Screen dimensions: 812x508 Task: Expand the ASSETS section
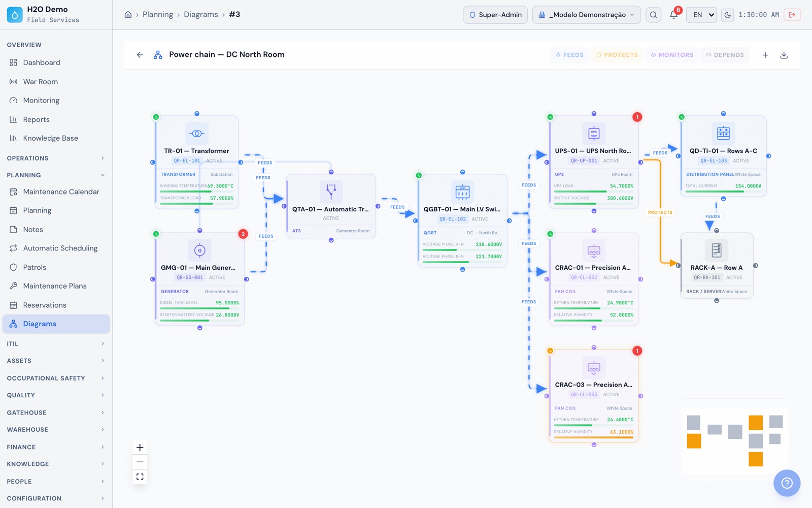[56, 361]
